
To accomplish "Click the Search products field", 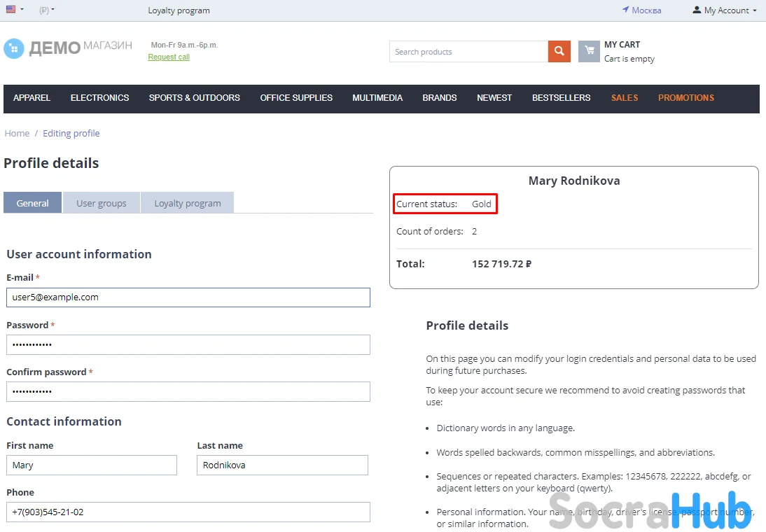I will pyautogui.click(x=468, y=52).
